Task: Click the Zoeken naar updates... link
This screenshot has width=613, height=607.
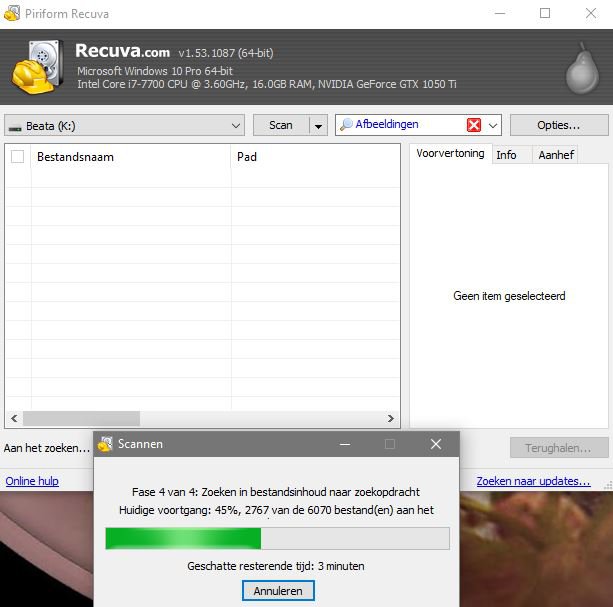Action: point(533,481)
